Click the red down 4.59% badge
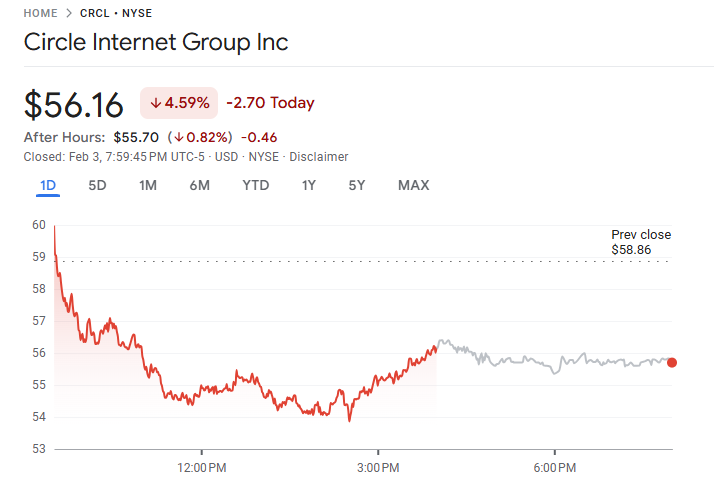Image resolution: width=714 pixels, height=483 pixels. point(178,103)
